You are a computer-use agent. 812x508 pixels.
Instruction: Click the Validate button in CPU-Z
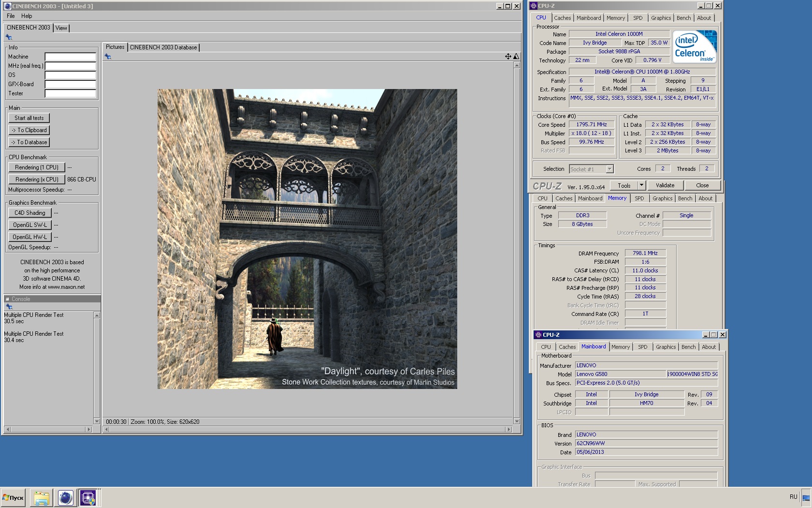tap(665, 185)
